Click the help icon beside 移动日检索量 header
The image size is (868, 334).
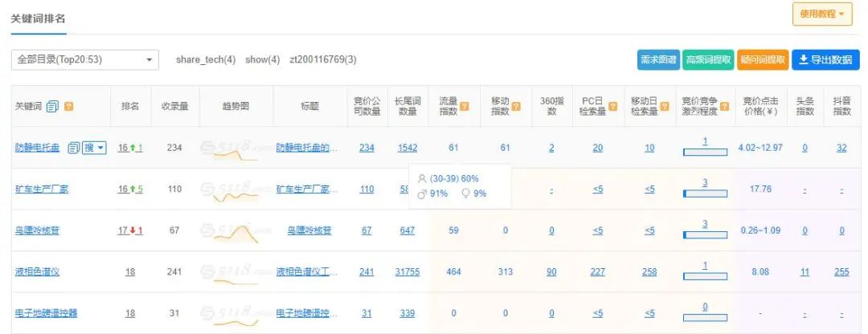coord(665,106)
